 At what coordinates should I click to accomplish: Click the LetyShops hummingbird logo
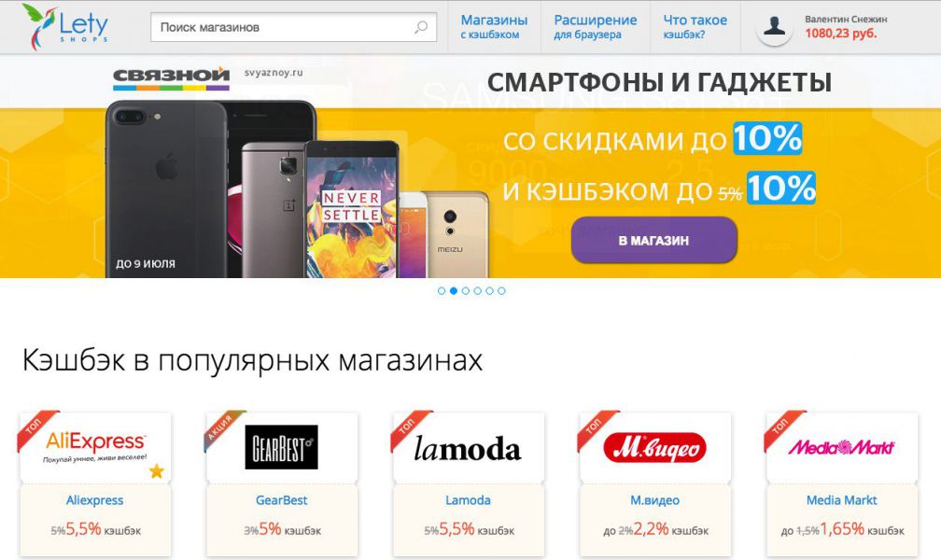(65, 26)
